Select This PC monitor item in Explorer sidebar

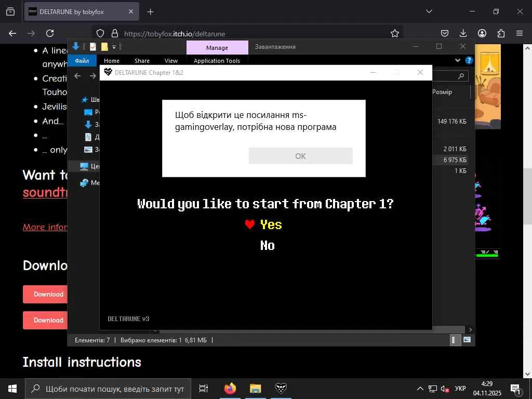click(89, 166)
